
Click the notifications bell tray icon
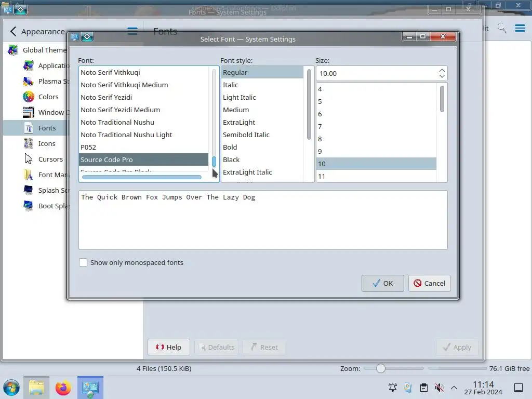tap(393, 388)
